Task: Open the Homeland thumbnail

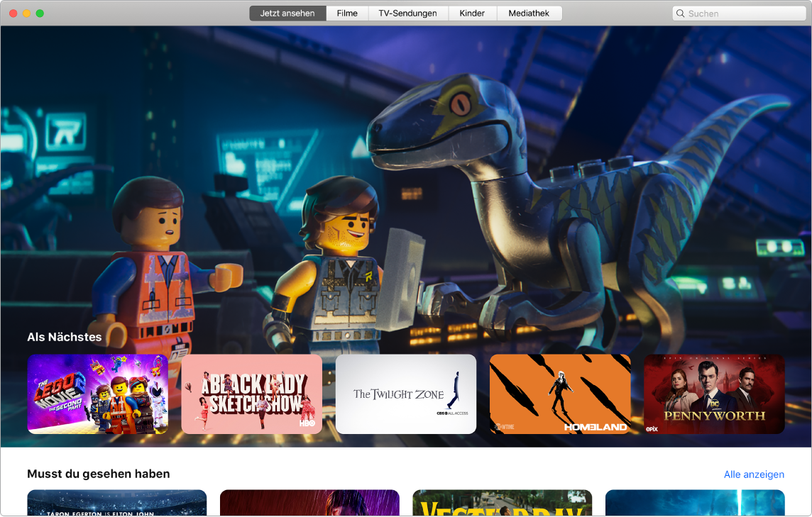Action: click(559, 394)
